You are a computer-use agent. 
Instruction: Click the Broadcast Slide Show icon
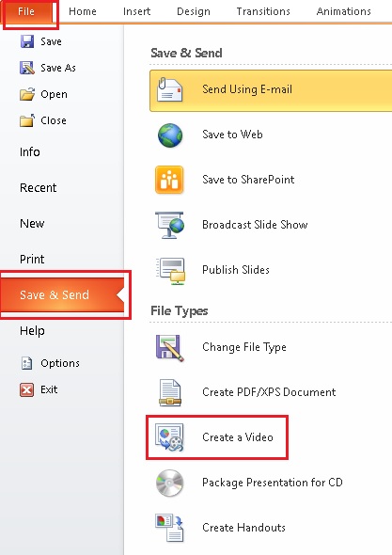pos(169,225)
